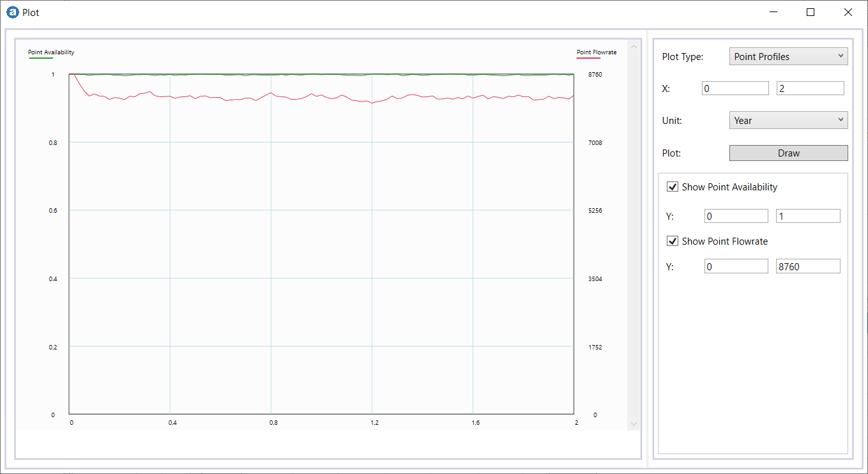
Task: Click the application logo icon in the title bar
Action: click(x=13, y=12)
